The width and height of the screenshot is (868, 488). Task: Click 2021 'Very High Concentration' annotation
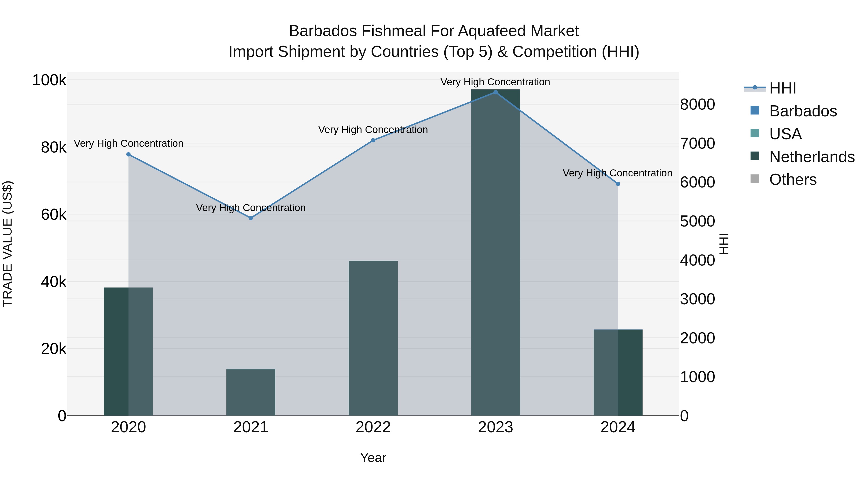tap(251, 208)
